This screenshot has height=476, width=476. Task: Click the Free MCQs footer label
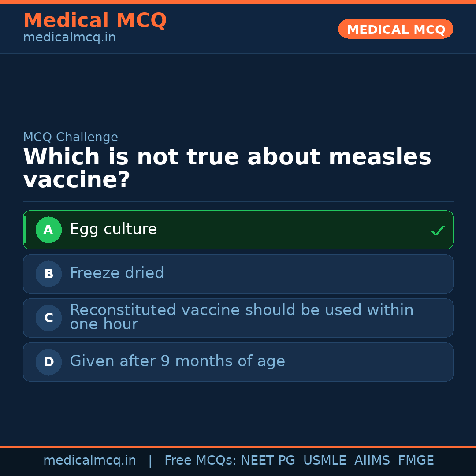point(200,461)
